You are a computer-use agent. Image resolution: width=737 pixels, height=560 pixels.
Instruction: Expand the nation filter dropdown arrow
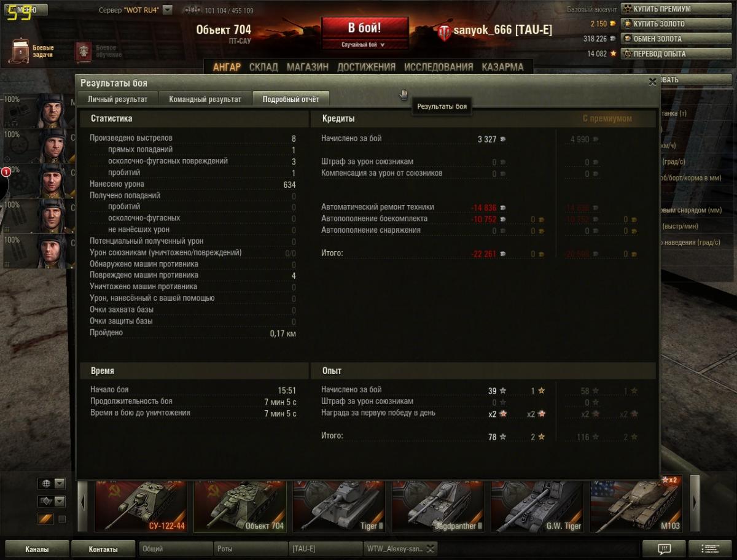point(59,483)
